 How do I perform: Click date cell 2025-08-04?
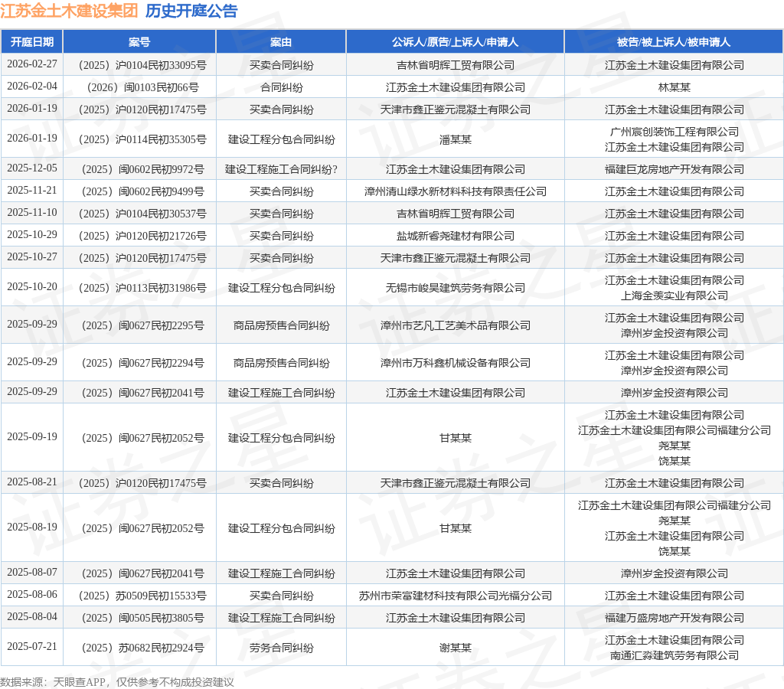[32, 616]
